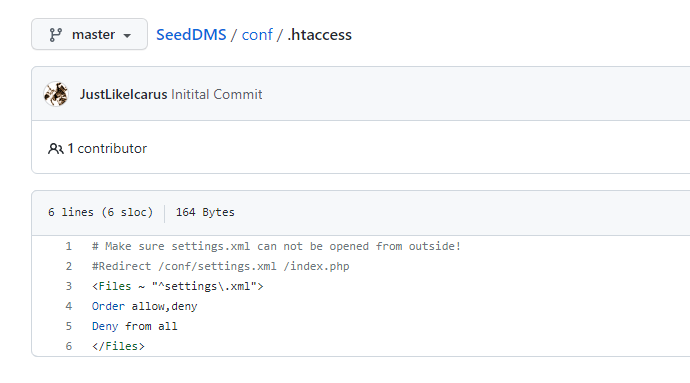Click the 164 Bytes file size
The image size is (690, 383).
click(x=205, y=212)
